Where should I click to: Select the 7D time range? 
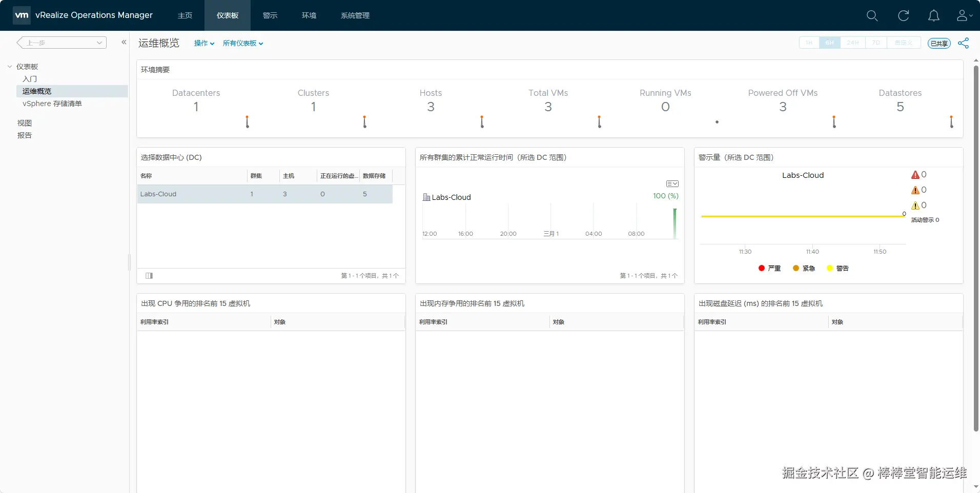point(876,43)
